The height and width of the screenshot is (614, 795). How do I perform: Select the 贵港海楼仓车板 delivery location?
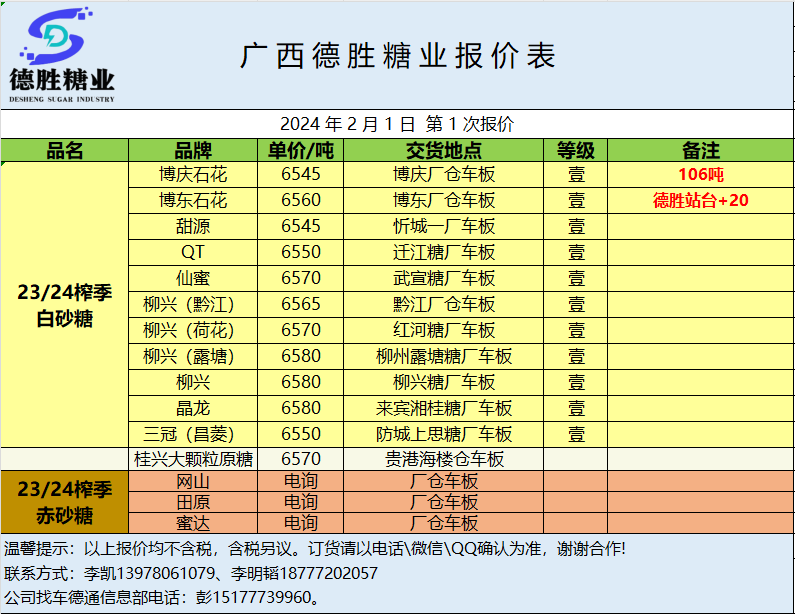(444, 459)
